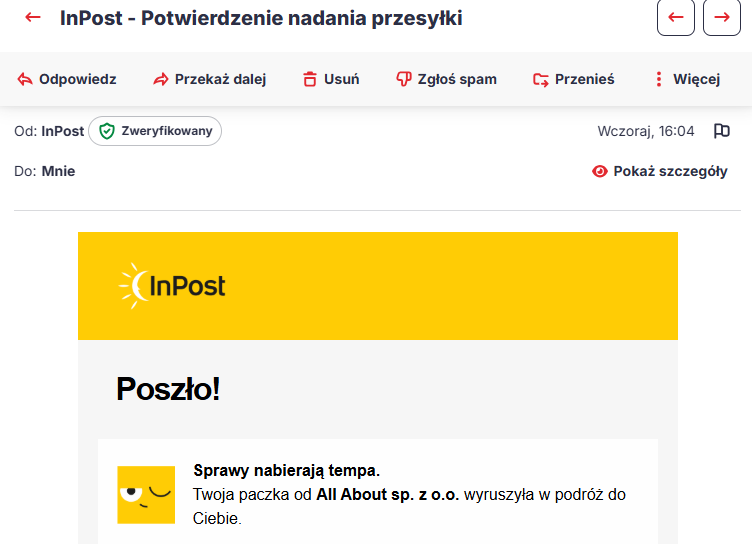
Task: Click the sender name InPost
Action: coord(62,131)
